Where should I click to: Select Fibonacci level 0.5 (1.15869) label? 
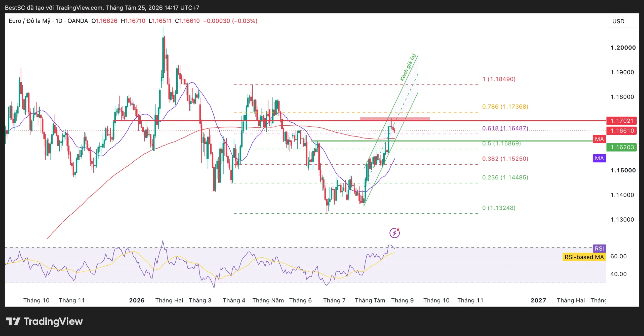point(502,143)
